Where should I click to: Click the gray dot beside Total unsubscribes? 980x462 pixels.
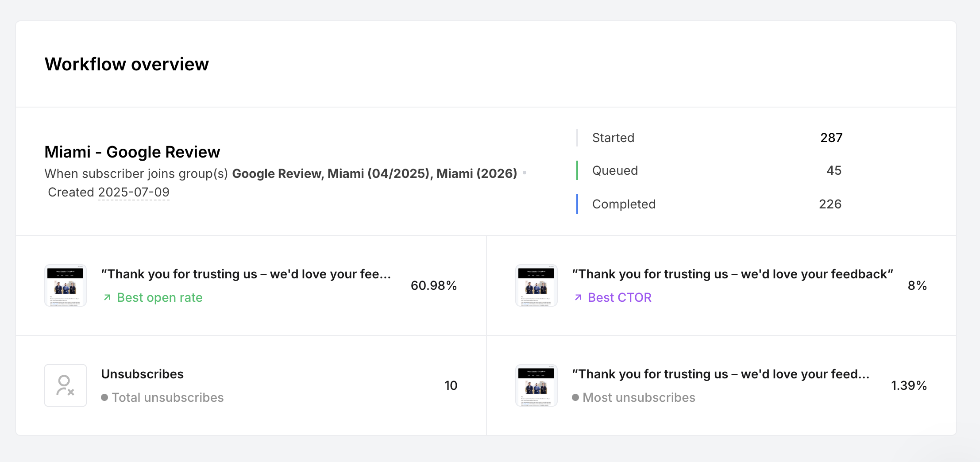(x=104, y=397)
